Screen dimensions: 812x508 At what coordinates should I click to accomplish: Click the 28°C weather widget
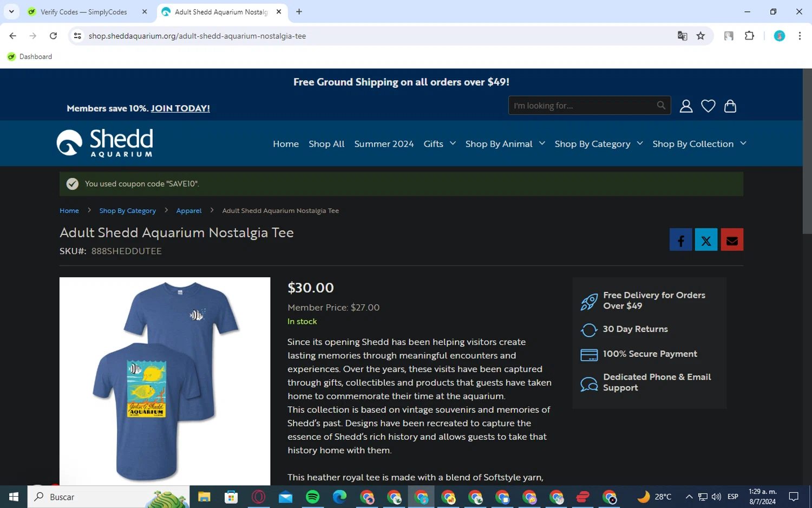(x=654, y=497)
